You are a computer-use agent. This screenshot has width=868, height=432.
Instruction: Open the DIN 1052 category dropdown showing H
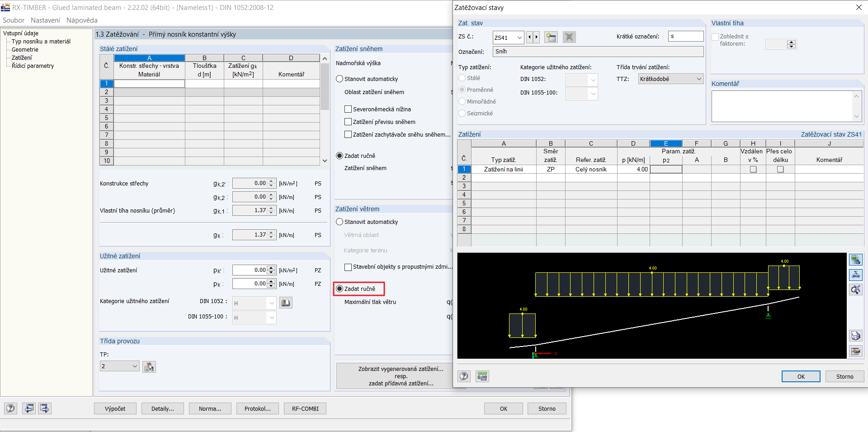tap(272, 303)
